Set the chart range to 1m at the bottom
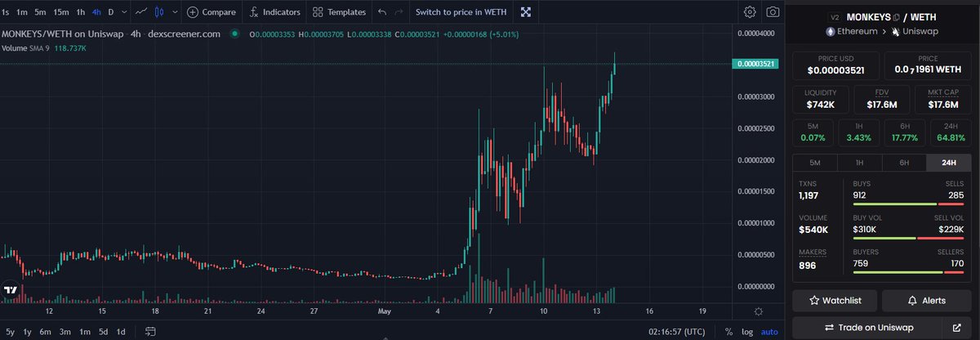 85,332
